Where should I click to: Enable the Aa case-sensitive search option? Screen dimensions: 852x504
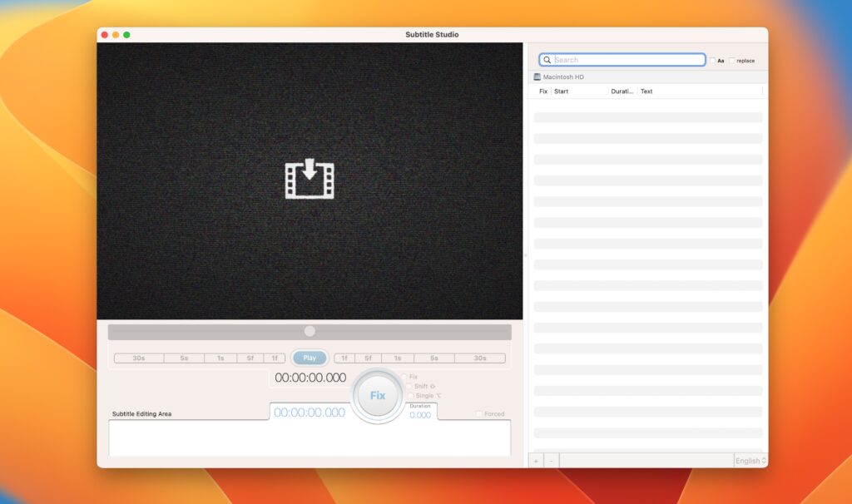715,60
